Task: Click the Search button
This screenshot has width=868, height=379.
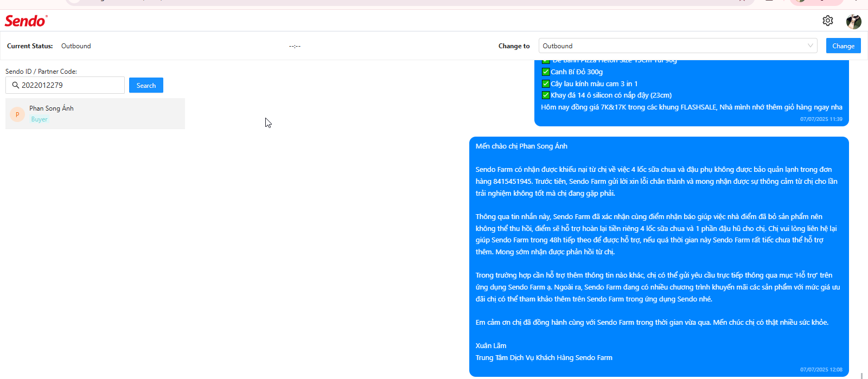Action: (146, 85)
